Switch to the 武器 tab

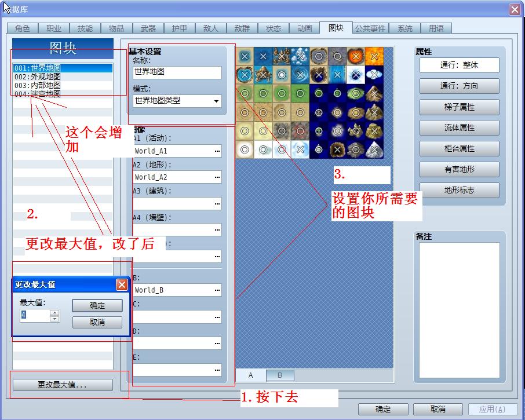pos(148,28)
